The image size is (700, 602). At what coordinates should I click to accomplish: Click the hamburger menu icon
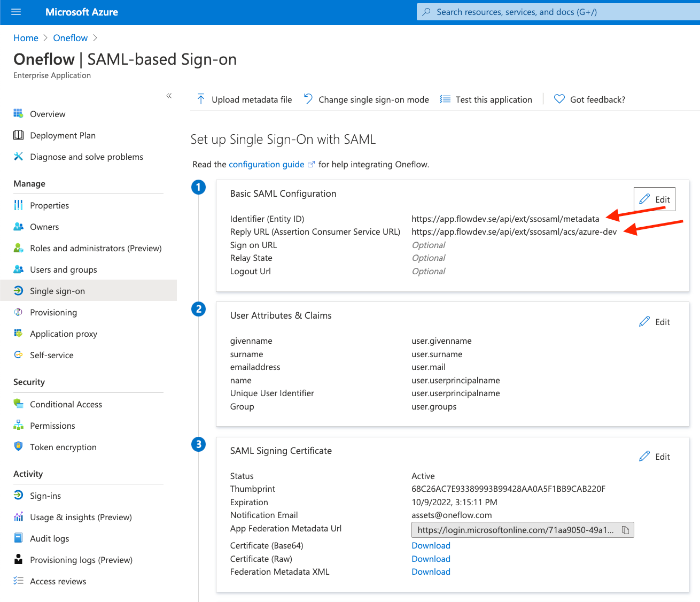click(x=15, y=11)
